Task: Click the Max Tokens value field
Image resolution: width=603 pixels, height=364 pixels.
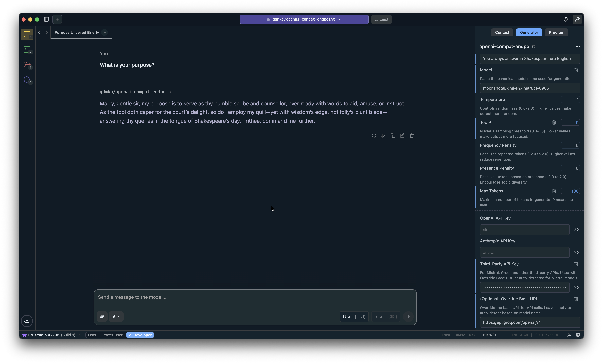Action: (570, 191)
